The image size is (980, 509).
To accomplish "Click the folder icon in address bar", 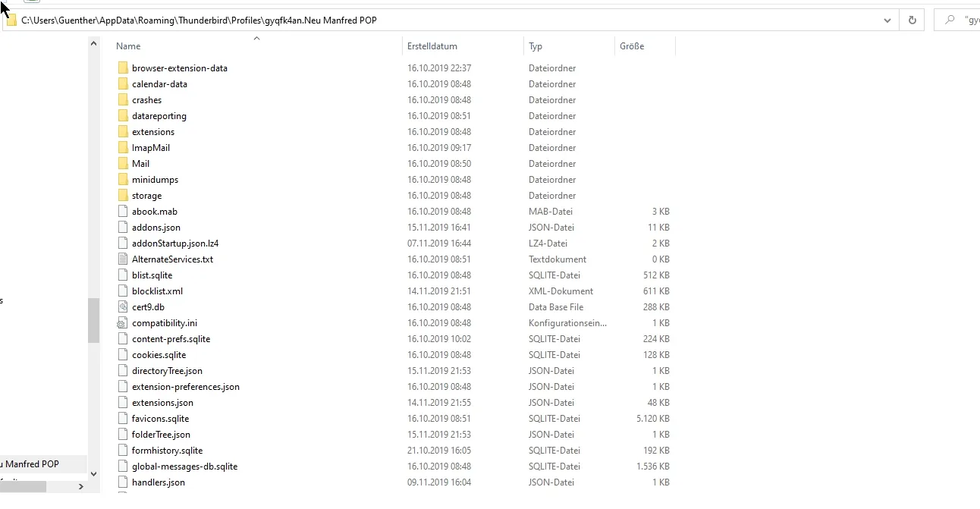I will [x=11, y=20].
